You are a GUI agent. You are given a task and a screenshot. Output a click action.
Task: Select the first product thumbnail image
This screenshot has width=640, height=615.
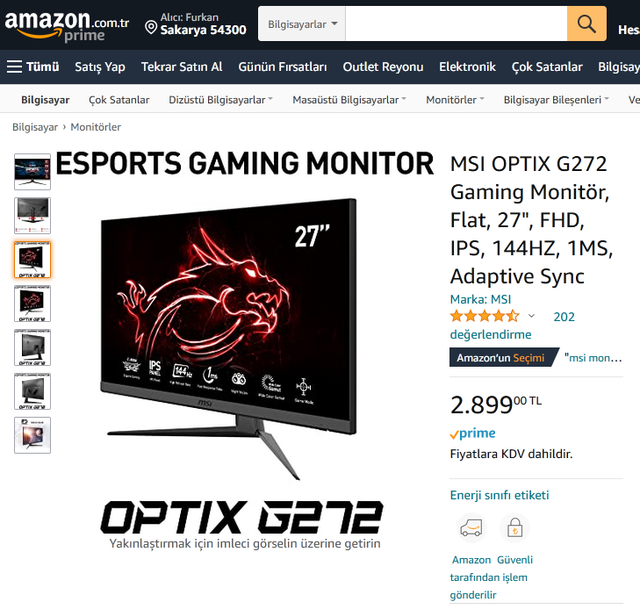(32, 171)
